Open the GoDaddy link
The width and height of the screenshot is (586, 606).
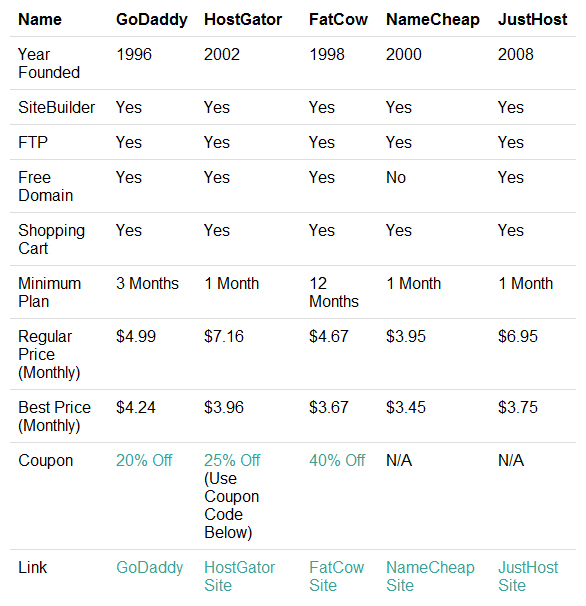point(150,567)
